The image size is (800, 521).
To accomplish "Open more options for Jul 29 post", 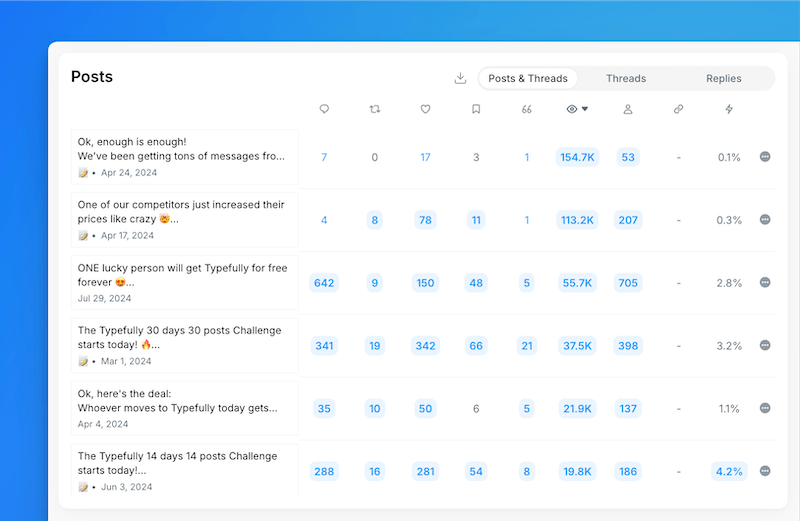I will (x=765, y=283).
